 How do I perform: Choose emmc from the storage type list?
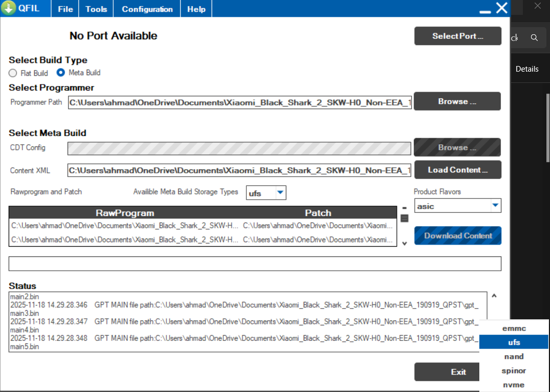coord(514,328)
